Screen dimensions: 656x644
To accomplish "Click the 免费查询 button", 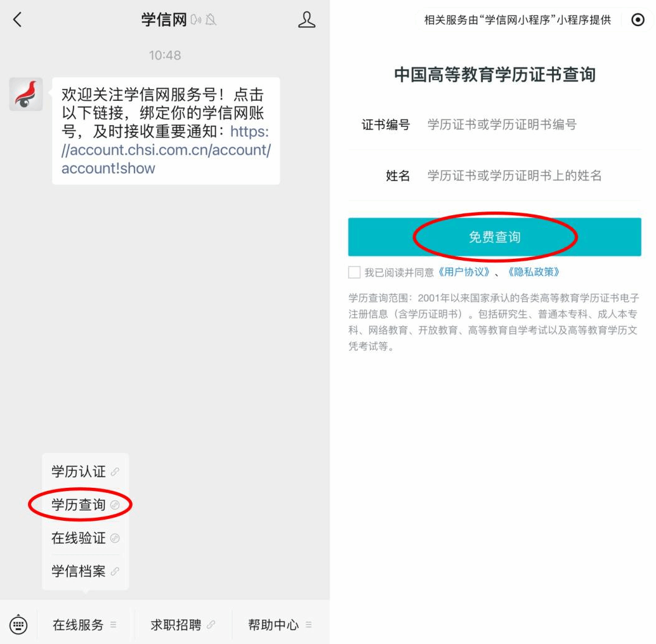I will coord(495,236).
